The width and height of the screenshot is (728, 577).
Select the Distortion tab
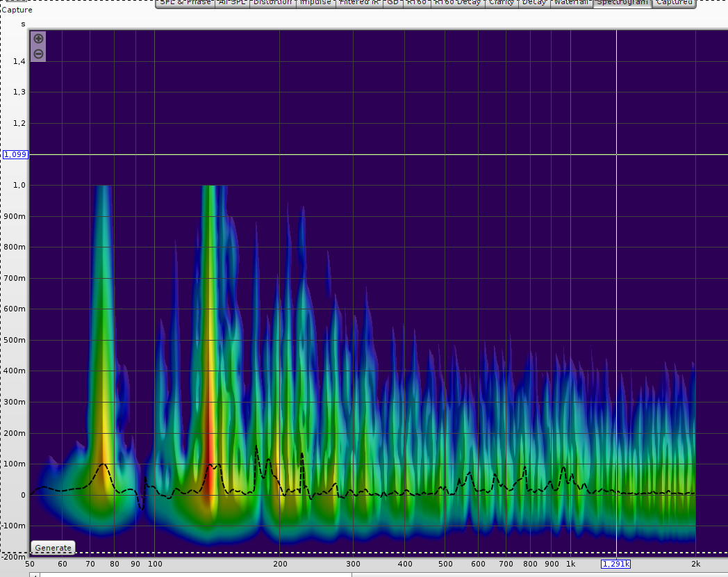coord(272,3)
